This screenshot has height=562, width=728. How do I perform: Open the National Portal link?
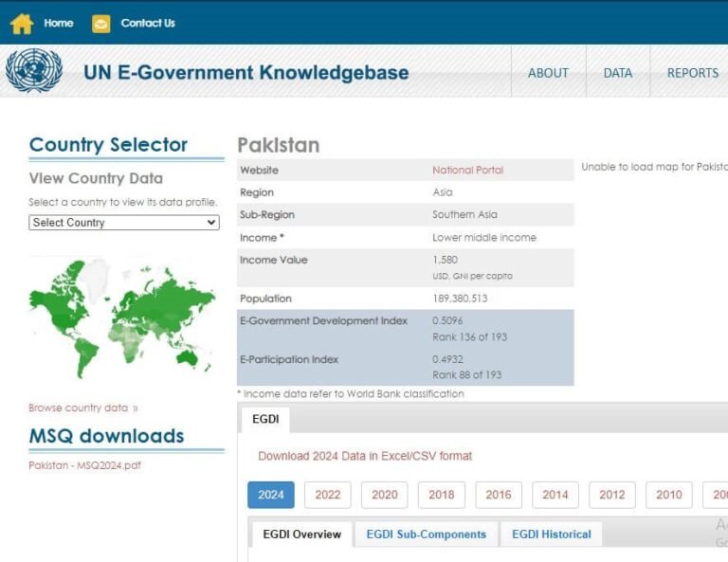point(467,171)
